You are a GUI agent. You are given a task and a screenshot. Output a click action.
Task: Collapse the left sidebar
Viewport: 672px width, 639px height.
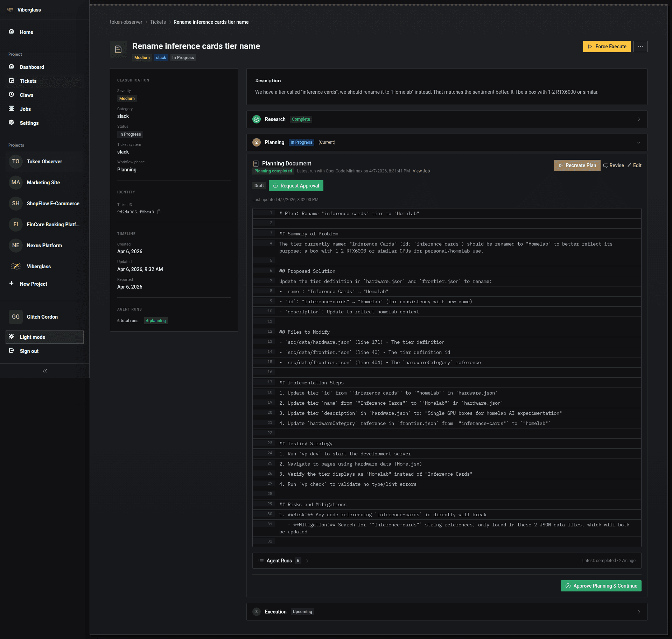[x=44, y=370]
